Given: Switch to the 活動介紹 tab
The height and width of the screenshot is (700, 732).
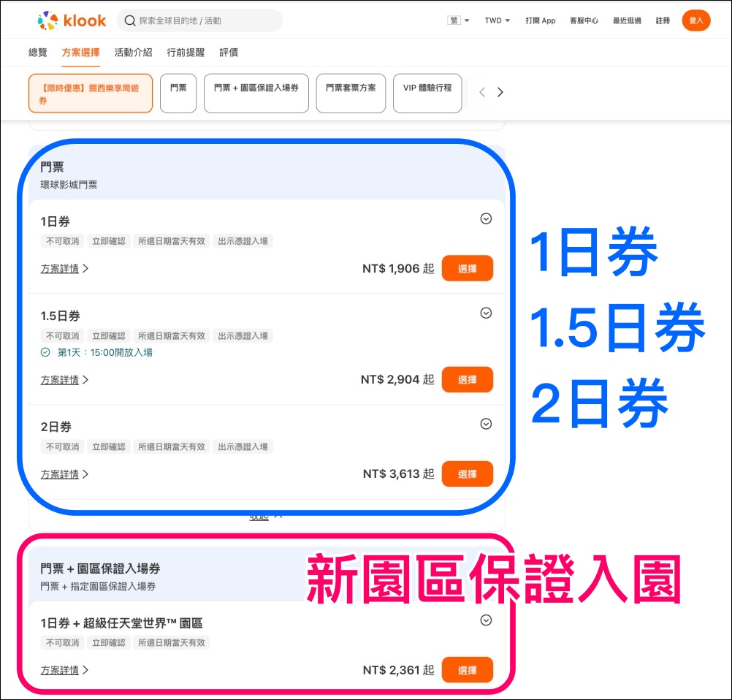Looking at the screenshot, I should pos(133,53).
